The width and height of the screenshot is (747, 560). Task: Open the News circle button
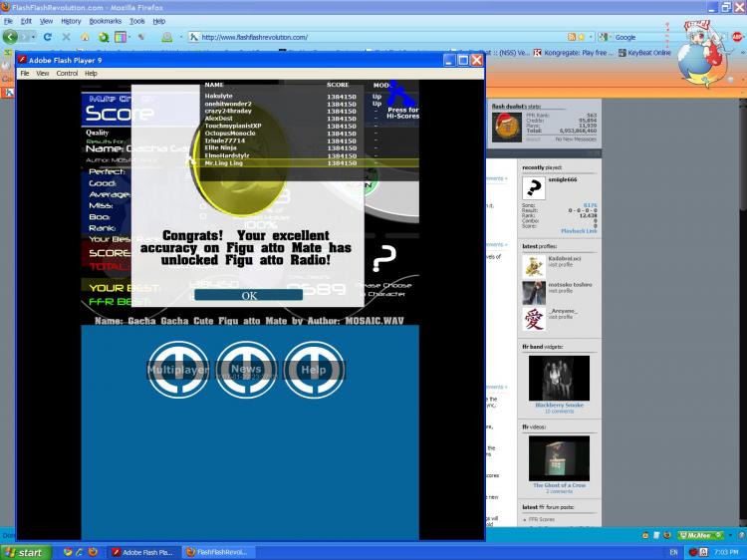click(246, 370)
